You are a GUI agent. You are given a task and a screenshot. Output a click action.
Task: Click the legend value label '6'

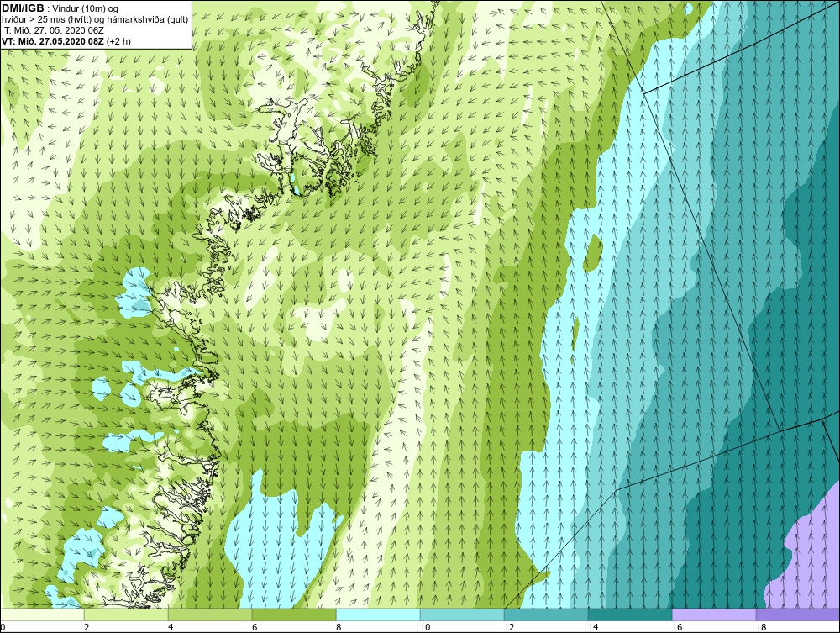click(x=255, y=627)
